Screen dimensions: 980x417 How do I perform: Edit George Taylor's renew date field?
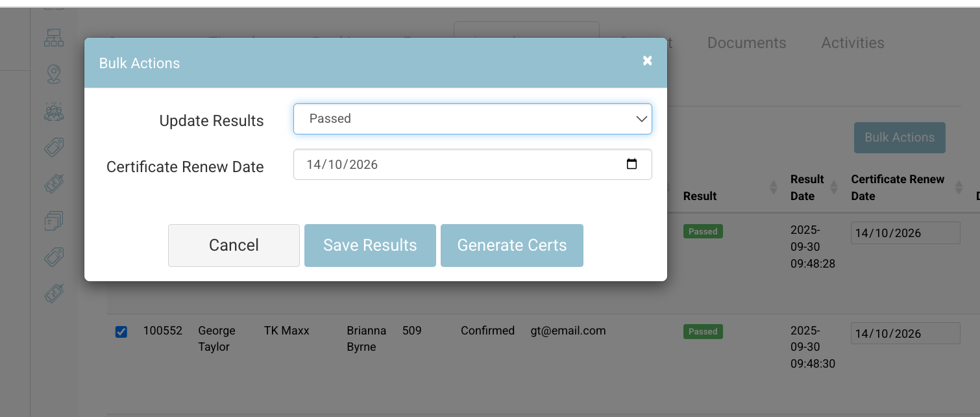(905, 333)
